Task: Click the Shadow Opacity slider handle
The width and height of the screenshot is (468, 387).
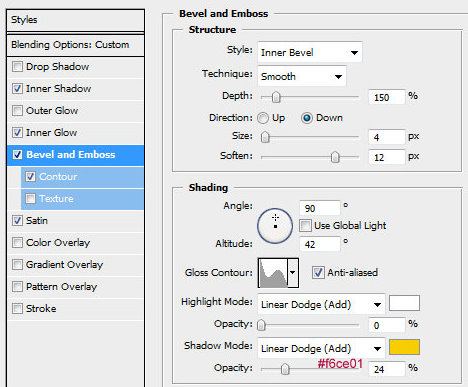Action: [285, 369]
